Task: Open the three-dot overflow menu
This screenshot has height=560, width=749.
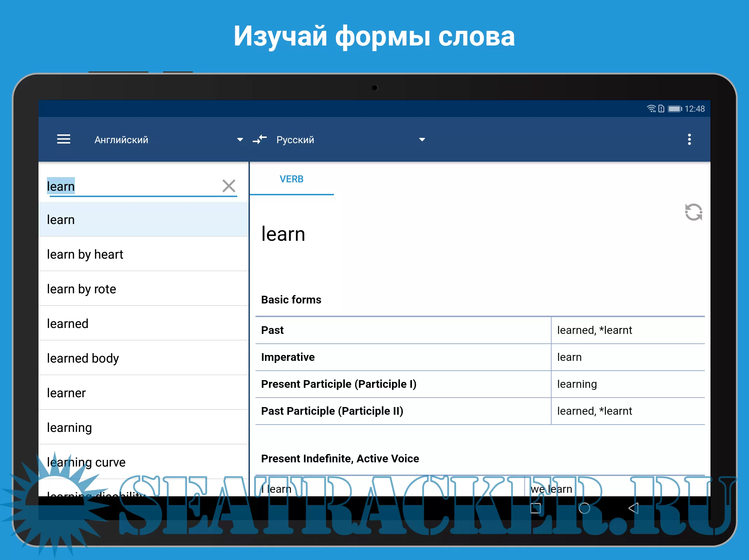Action: 689,139
